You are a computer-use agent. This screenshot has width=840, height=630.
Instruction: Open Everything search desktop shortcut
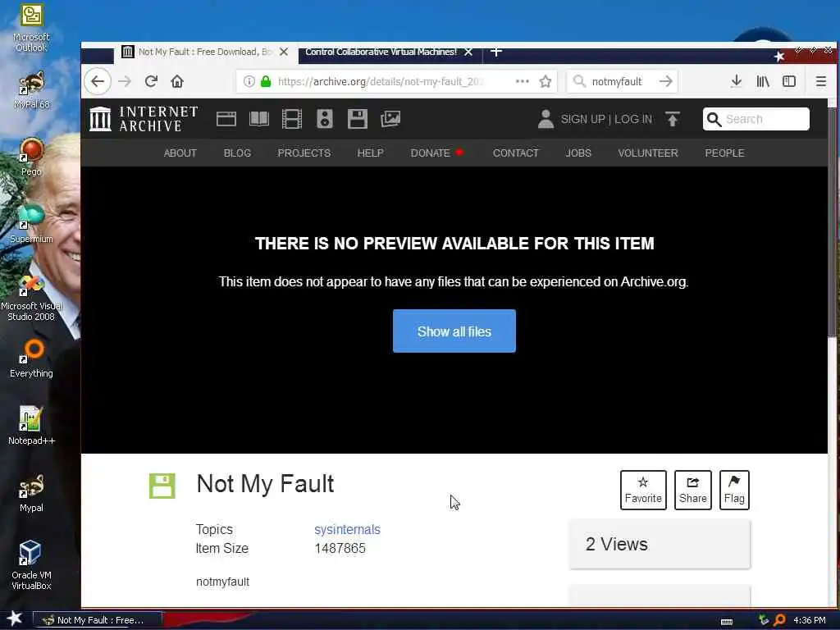(x=31, y=358)
